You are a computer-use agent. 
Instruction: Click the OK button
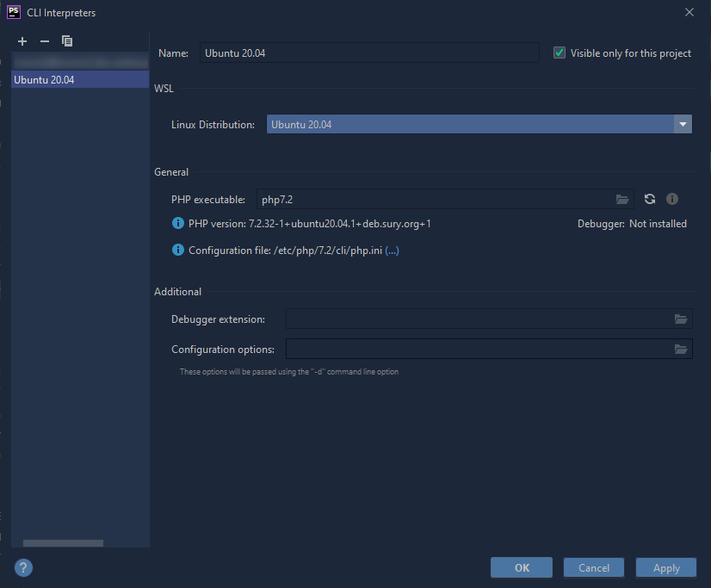tap(522, 567)
